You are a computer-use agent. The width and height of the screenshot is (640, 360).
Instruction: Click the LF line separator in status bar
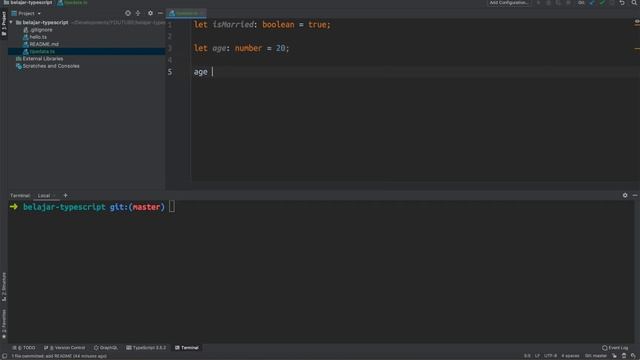pos(537,356)
